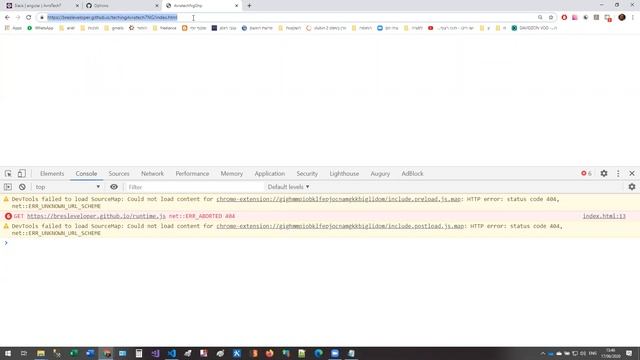Open File Explorer from the taskbar

pyautogui.click(x=41, y=353)
